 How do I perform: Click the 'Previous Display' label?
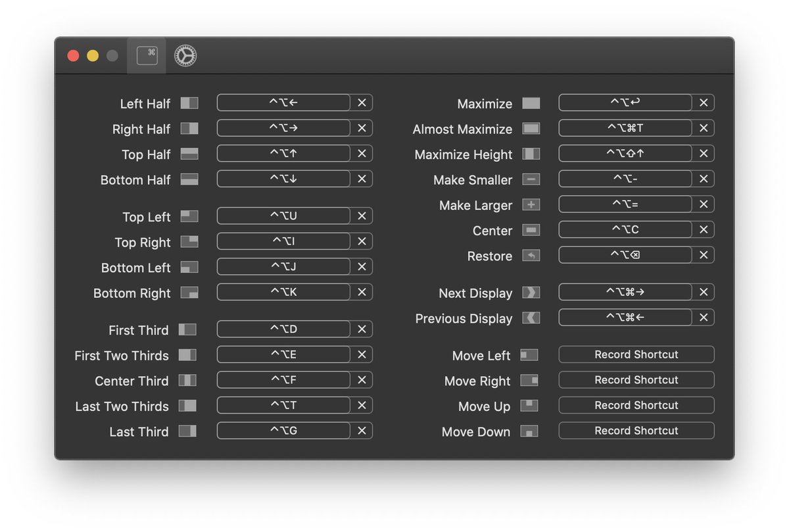pyautogui.click(x=464, y=319)
